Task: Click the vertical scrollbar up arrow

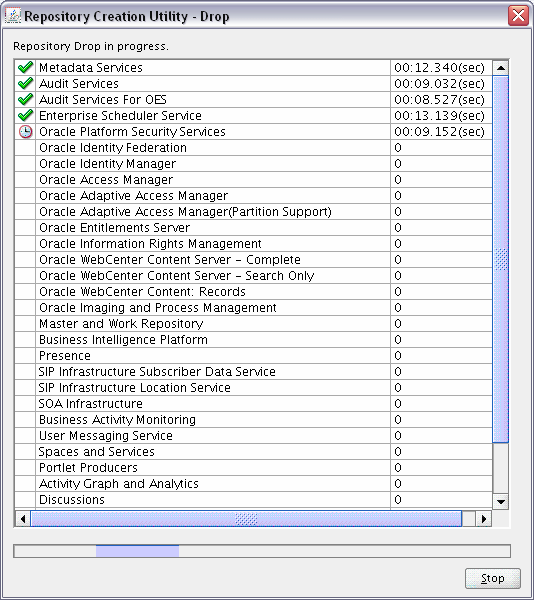Action: [x=500, y=68]
